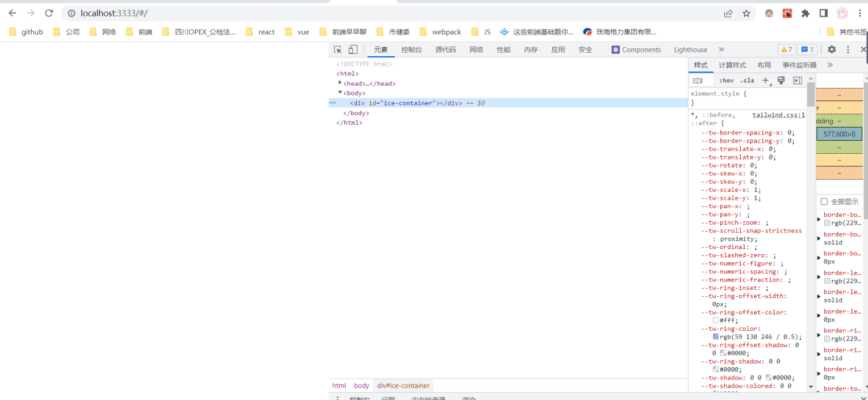Open the 珠海格力集团有限 bookmark
The width and height of the screenshot is (868, 400).
click(x=620, y=32)
